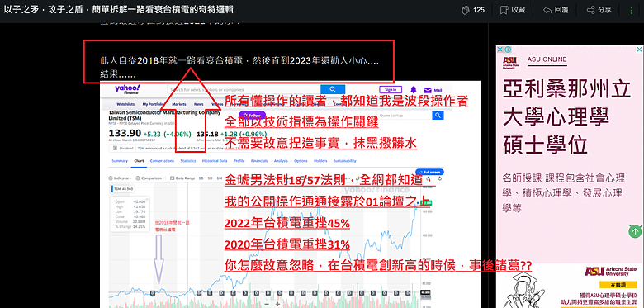Viewport: 644px width, 308px height.
Task: Select the Conversations tab in screenshot
Action: click(162, 161)
